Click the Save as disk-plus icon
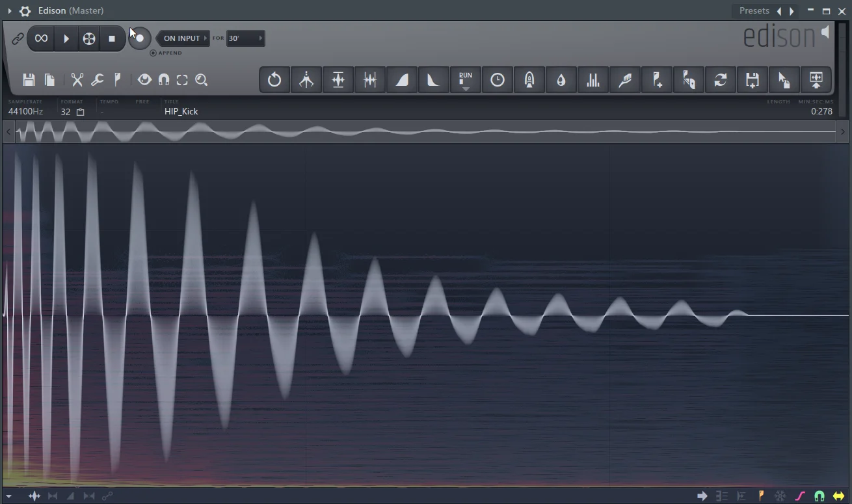The image size is (852, 504). (x=752, y=80)
